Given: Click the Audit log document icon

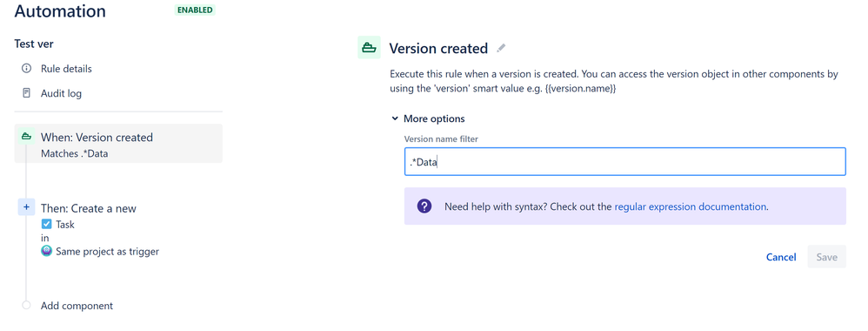Looking at the screenshot, I should pos(26,93).
